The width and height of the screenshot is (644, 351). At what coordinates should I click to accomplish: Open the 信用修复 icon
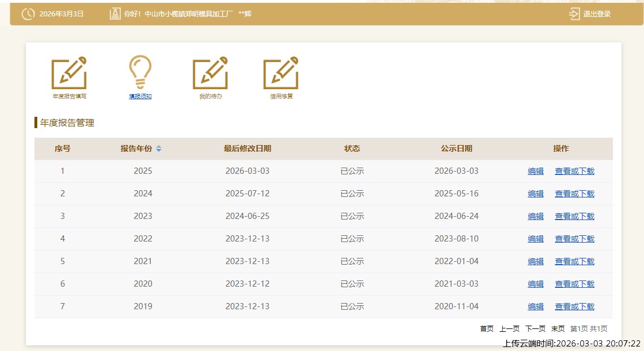281,73
